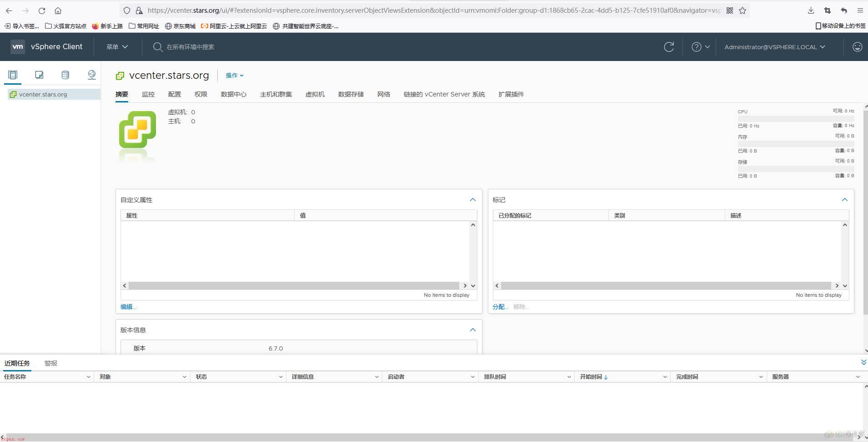Click the undo arrow icon in browser toolbar

tap(844, 10)
